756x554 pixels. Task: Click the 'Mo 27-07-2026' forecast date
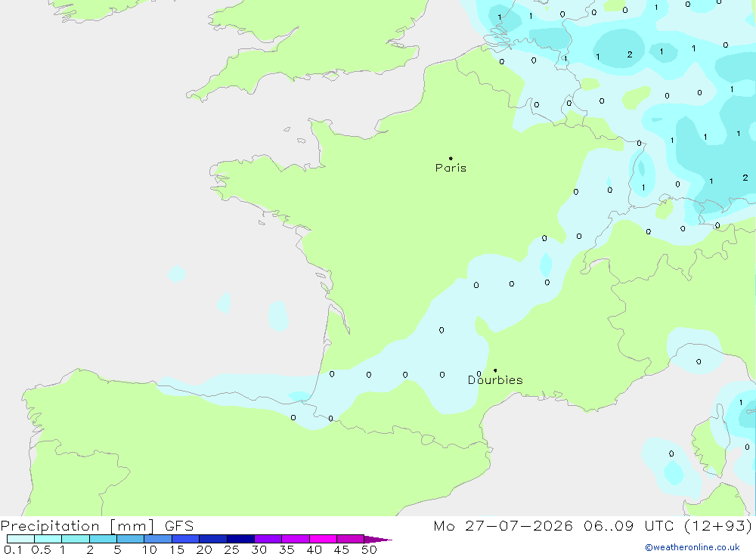coord(503,525)
